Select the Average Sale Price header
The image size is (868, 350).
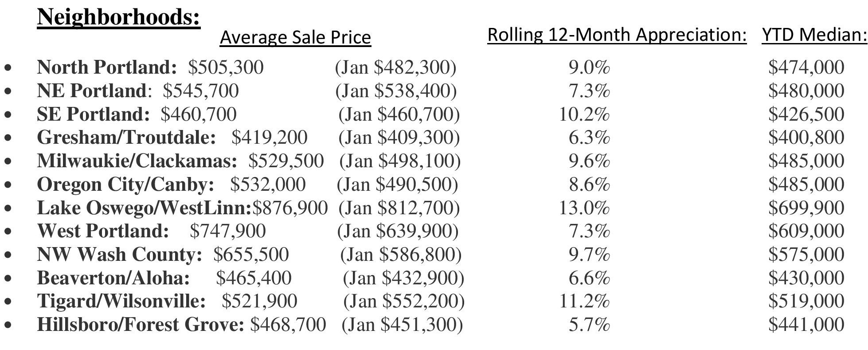pos(295,37)
